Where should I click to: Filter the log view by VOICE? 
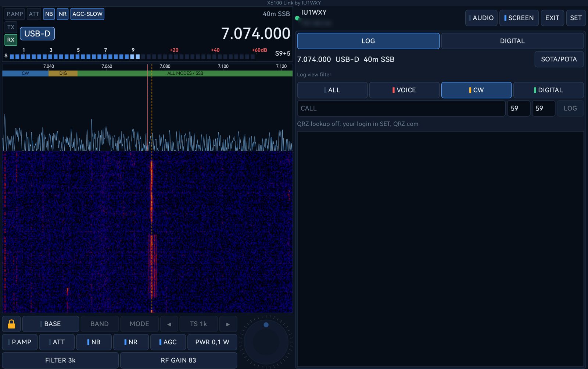click(404, 90)
